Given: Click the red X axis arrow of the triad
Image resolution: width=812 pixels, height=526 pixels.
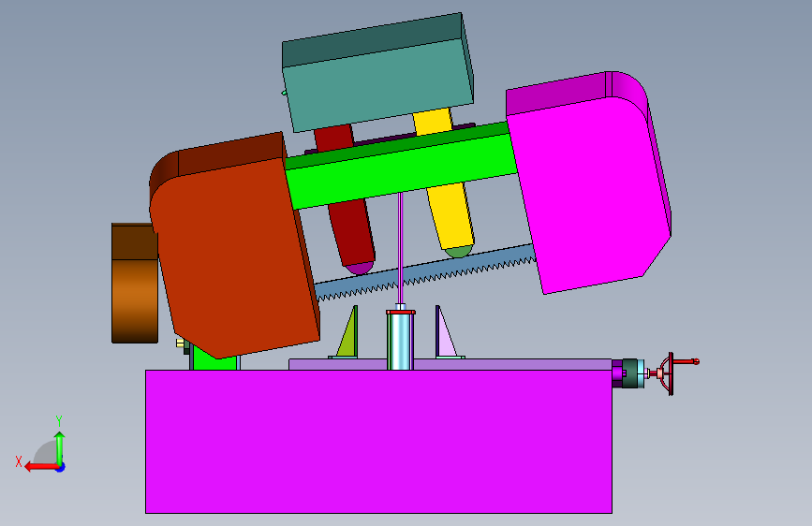Looking at the screenshot, I should coord(41,467).
